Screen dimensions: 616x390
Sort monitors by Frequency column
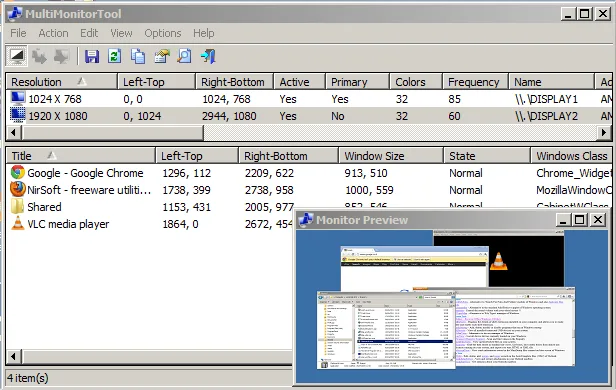coord(475,82)
